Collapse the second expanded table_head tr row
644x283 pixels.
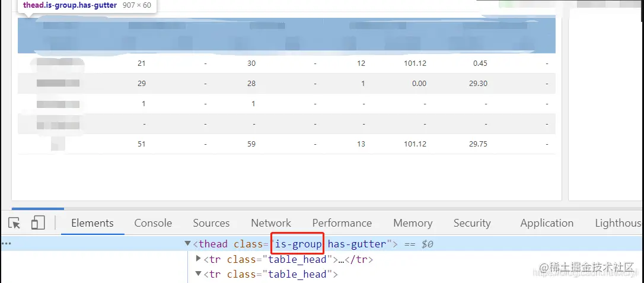click(x=199, y=274)
